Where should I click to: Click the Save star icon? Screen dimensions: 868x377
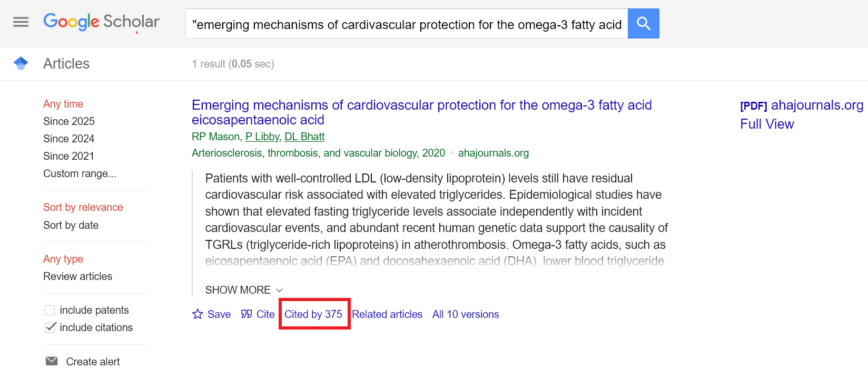(x=198, y=314)
